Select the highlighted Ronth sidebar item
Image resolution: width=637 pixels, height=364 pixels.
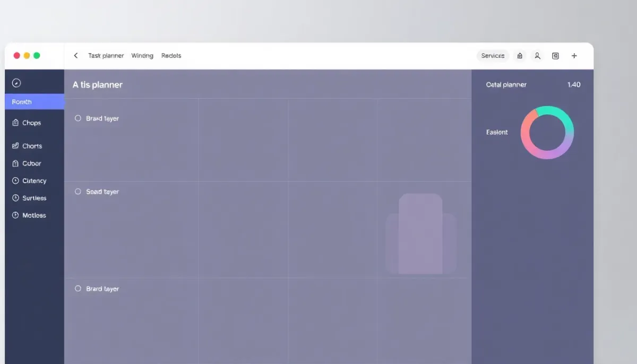pyautogui.click(x=35, y=102)
